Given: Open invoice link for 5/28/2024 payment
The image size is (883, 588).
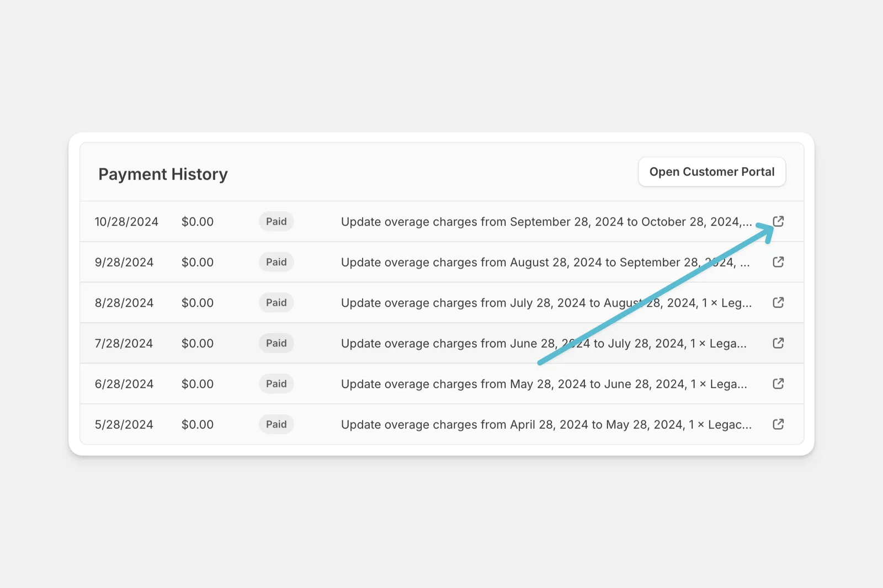Looking at the screenshot, I should click(778, 424).
